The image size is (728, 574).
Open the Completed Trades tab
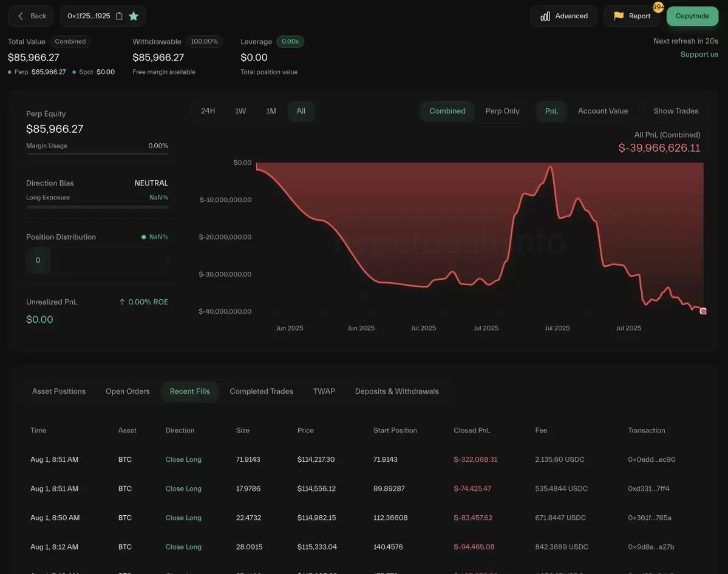[261, 391]
